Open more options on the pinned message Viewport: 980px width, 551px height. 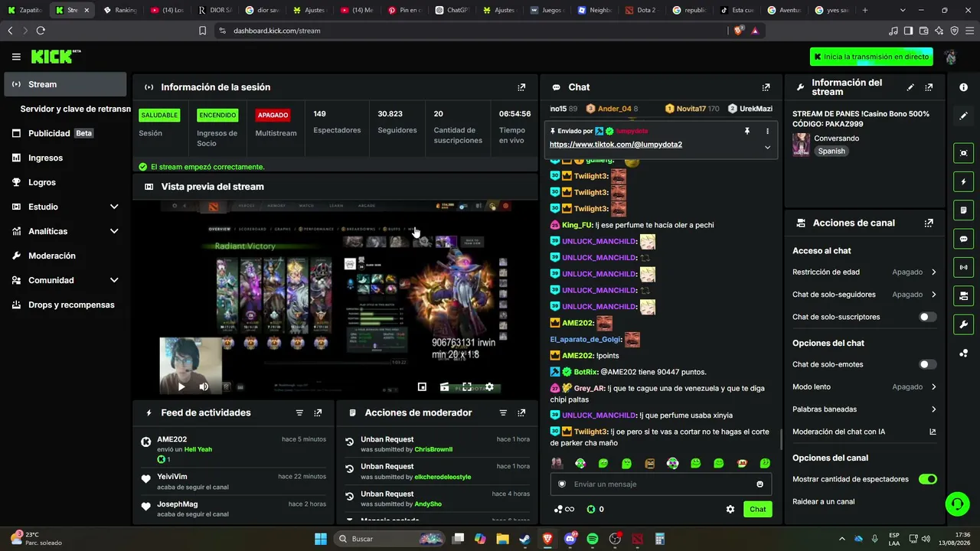(767, 131)
